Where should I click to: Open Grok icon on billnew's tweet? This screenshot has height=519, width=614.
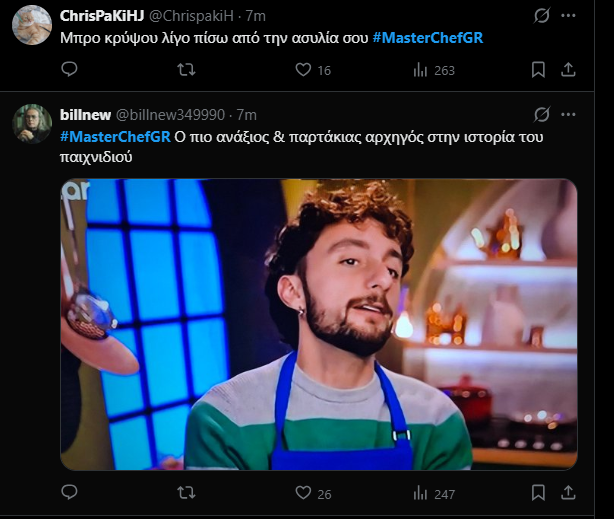(542, 114)
